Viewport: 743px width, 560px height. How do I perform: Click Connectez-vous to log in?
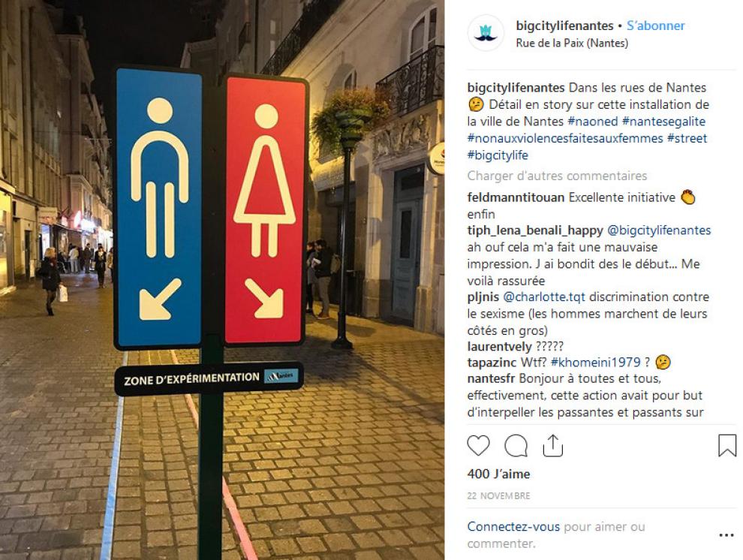(513, 526)
